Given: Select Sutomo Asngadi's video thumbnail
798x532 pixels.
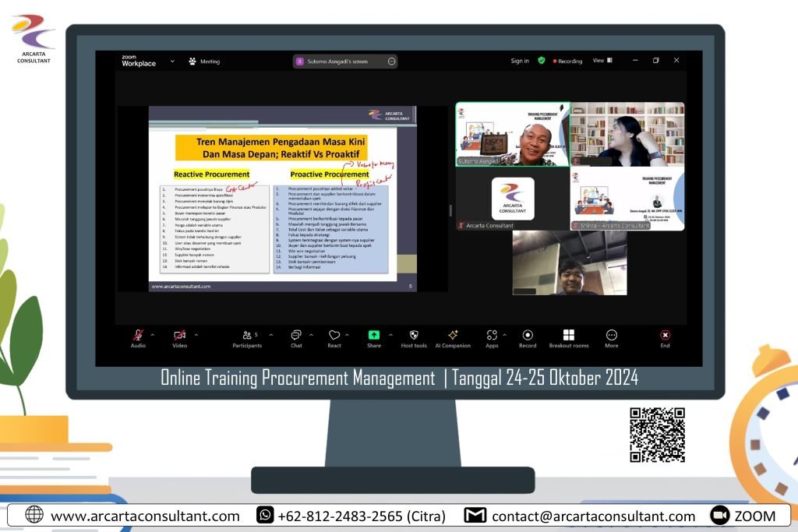Looking at the screenshot, I should point(513,134).
